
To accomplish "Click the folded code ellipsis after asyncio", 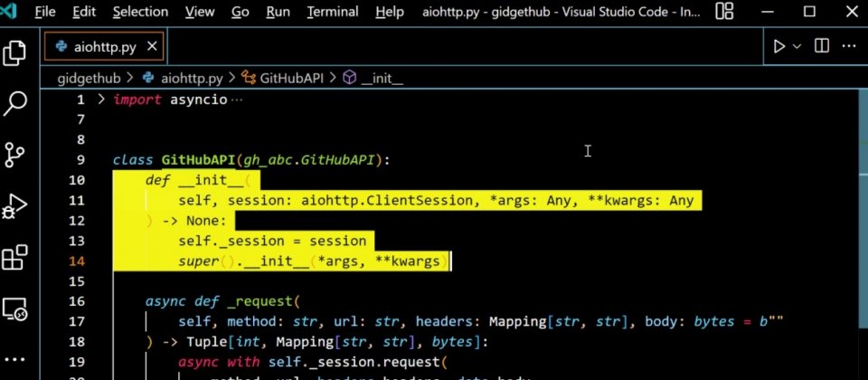I will pos(236,100).
